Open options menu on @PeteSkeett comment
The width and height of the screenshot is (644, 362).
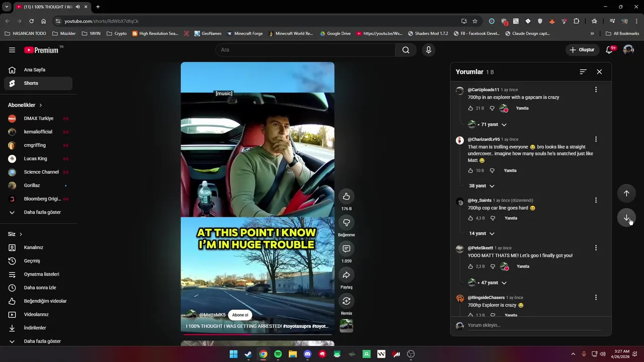(x=596, y=248)
